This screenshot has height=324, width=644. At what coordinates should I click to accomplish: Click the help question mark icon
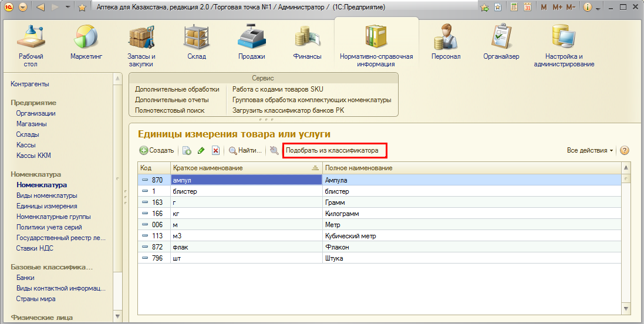click(625, 151)
